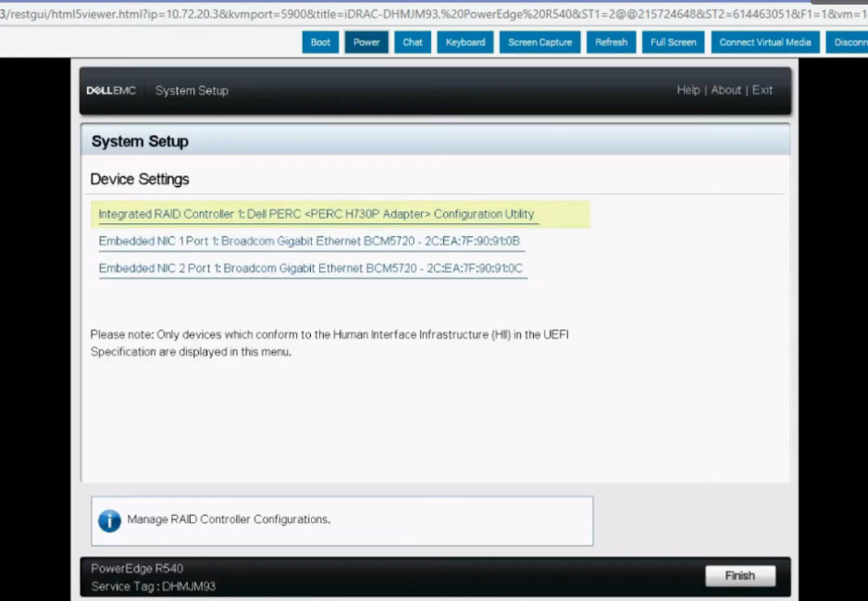
Task: Click the Finish button
Action: coord(740,575)
